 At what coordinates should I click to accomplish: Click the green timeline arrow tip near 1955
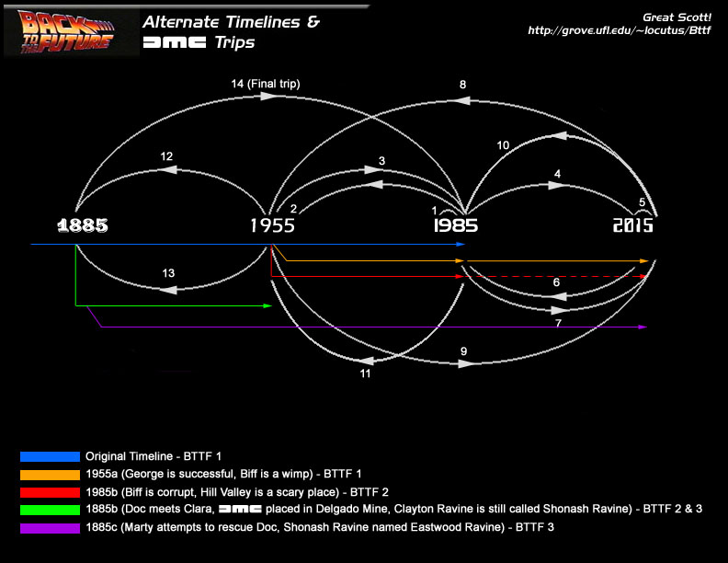267,305
